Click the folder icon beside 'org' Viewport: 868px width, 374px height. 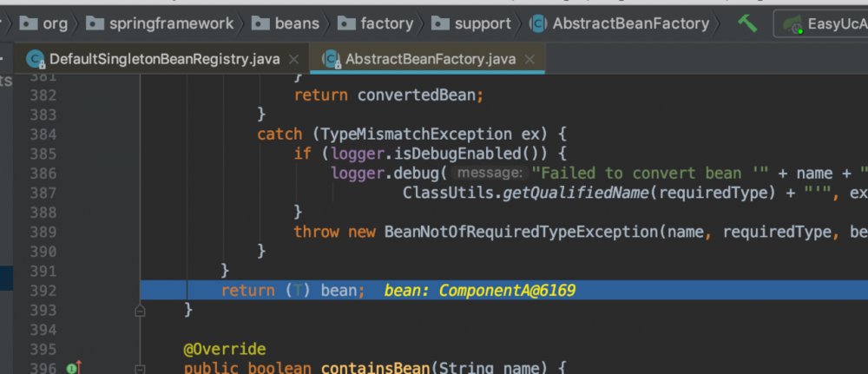(29, 23)
